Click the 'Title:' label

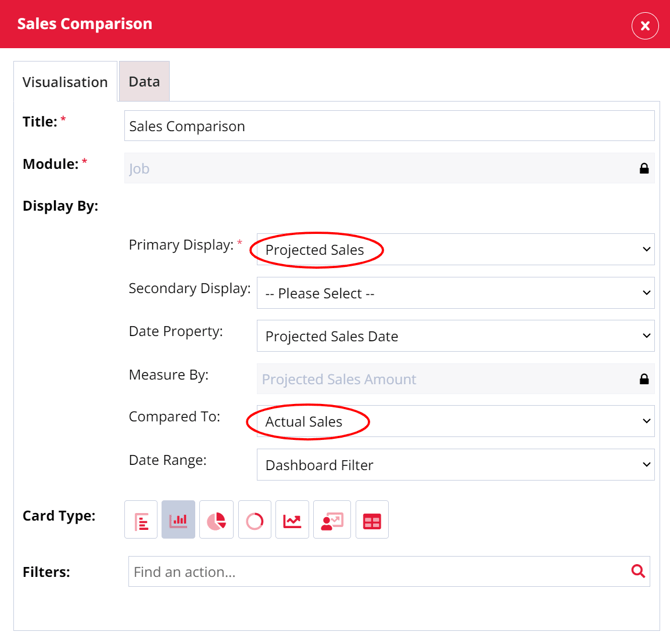point(40,122)
